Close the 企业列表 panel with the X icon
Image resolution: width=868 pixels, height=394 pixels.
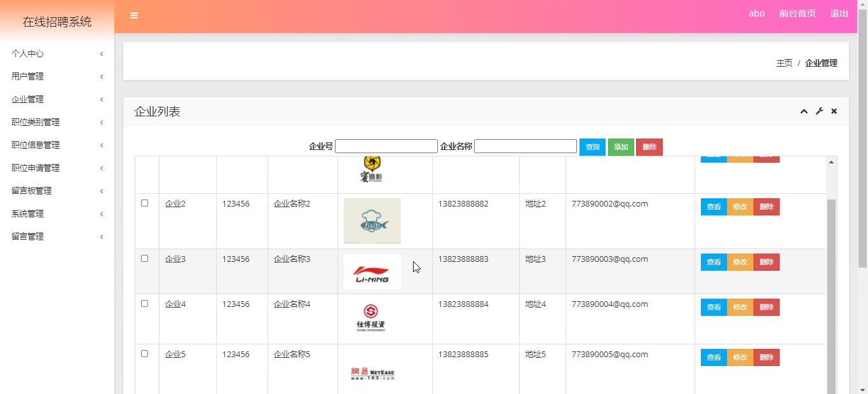(x=834, y=111)
